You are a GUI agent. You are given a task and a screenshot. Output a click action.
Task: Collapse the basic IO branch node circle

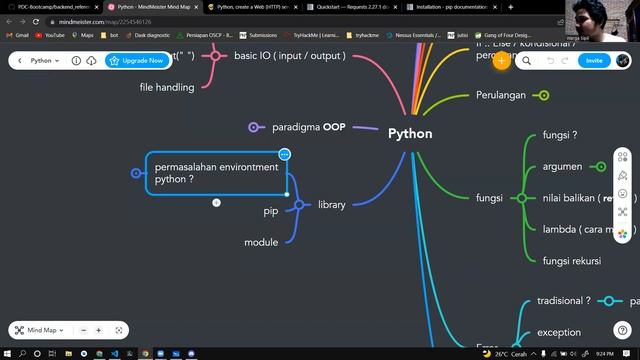click(x=216, y=56)
